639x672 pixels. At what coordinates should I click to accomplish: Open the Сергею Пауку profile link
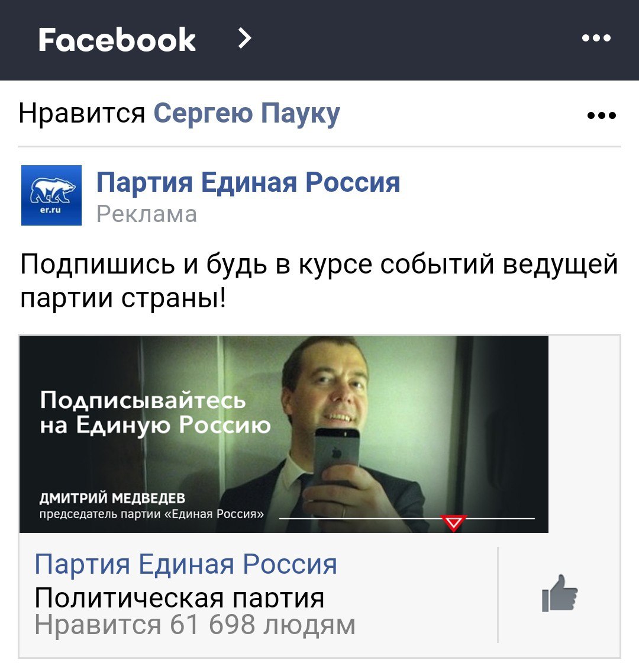[247, 114]
